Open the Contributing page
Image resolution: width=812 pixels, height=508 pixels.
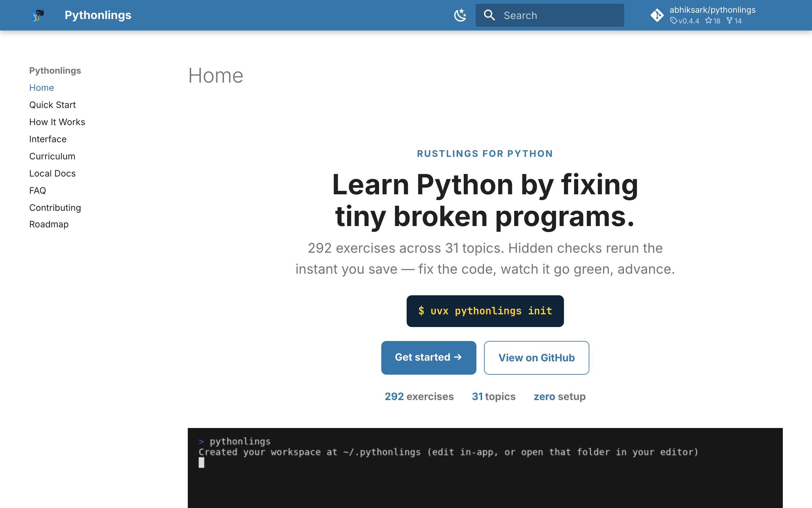tap(55, 208)
